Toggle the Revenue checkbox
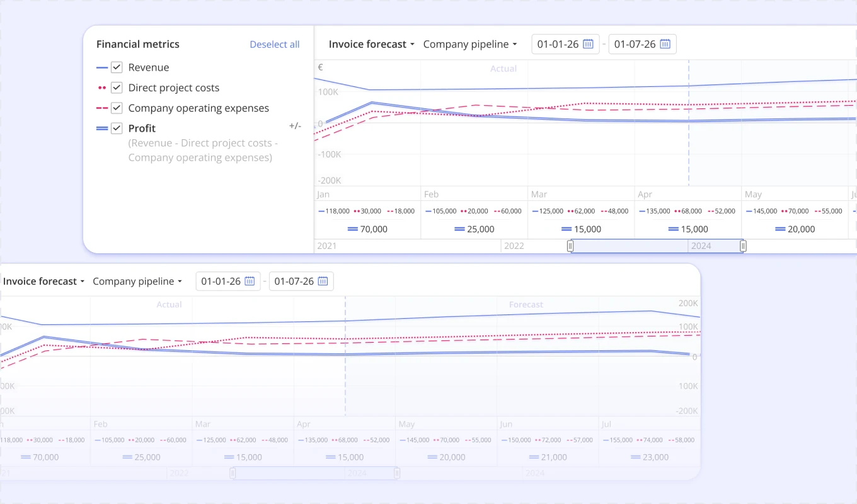This screenshot has height=504, width=857. [117, 67]
